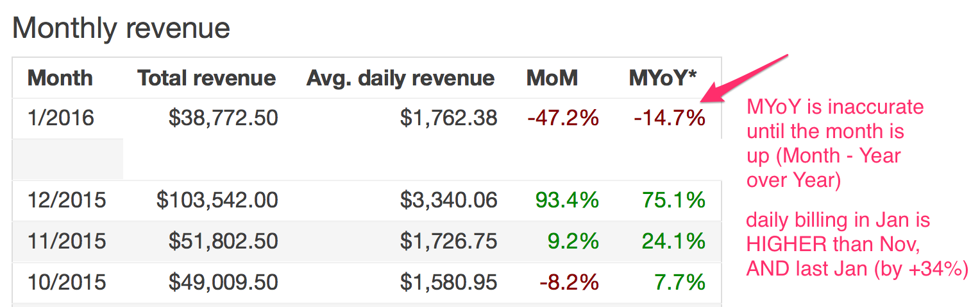This screenshot has height=307, width=980.
Task: Click the 75.1% MYoY value
Action: coord(674,200)
